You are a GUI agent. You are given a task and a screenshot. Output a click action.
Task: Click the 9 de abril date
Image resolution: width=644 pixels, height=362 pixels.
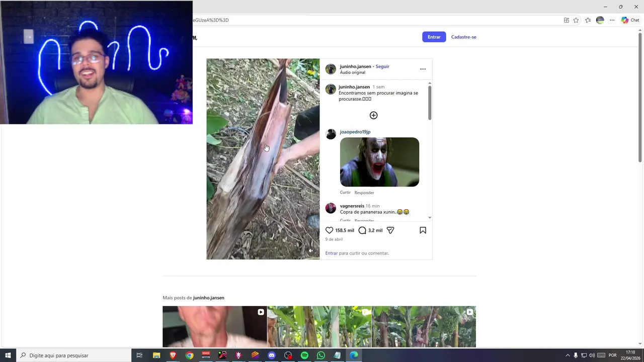(334, 239)
